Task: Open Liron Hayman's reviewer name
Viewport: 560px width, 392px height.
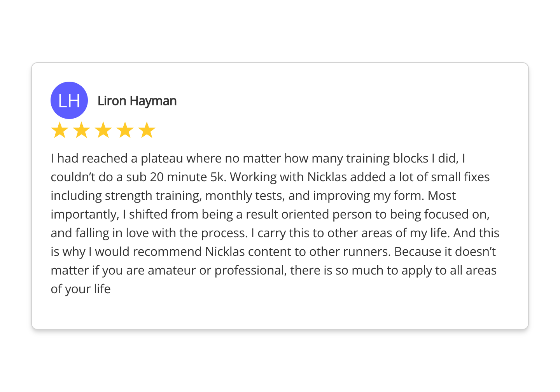Action: coord(137,101)
